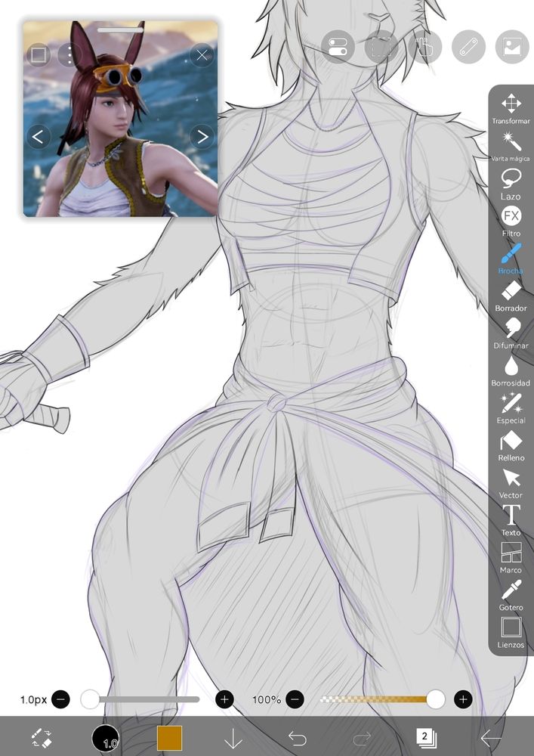Tap the rabbit-eared character reference photo

click(x=120, y=119)
